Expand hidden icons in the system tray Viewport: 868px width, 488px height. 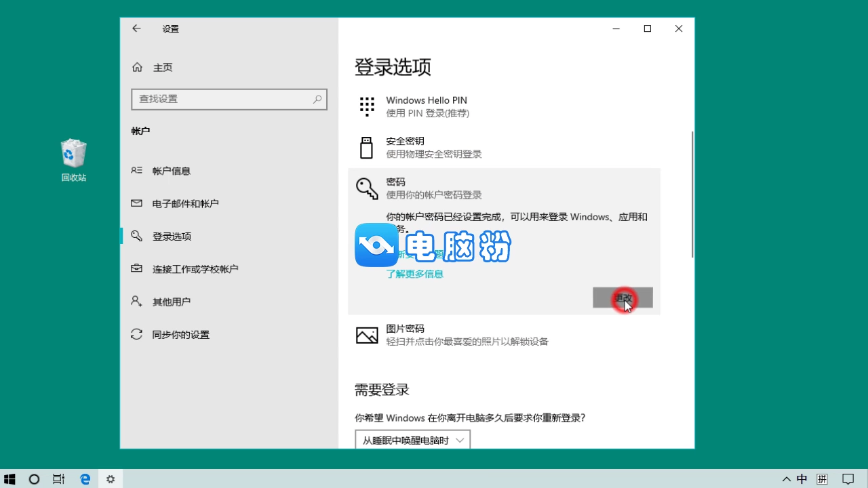[x=786, y=479]
